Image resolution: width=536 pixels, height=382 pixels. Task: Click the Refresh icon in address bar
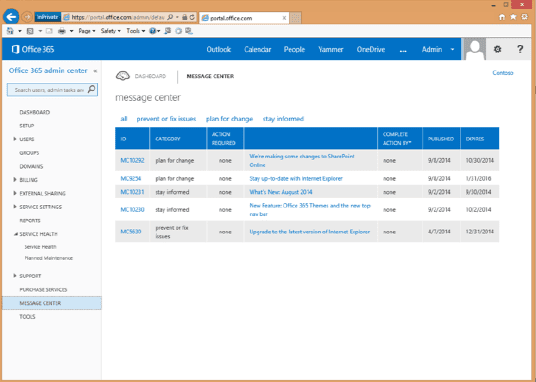[192, 17]
